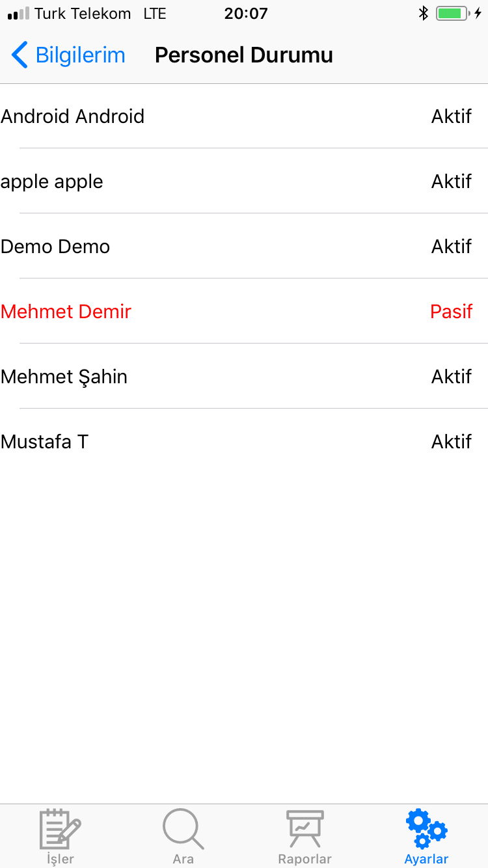Image resolution: width=488 pixels, height=868 pixels.
Task: Go back to Bilgilerim
Action: pos(80,55)
